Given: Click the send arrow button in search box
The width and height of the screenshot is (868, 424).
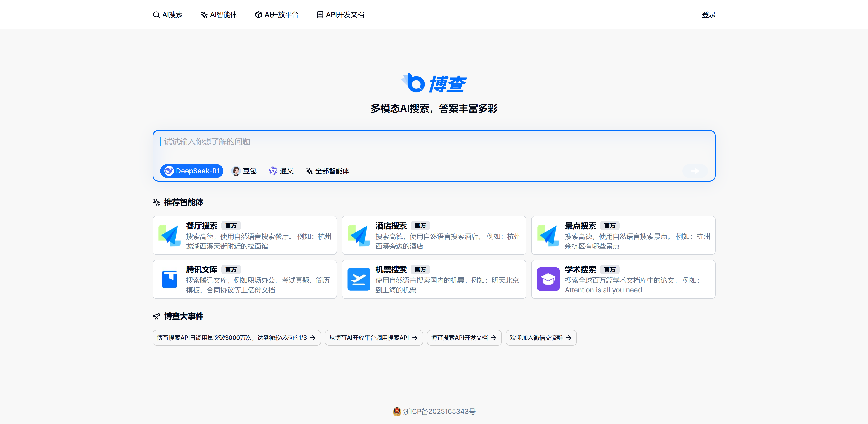Looking at the screenshot, I should click(x=695, y=171).
